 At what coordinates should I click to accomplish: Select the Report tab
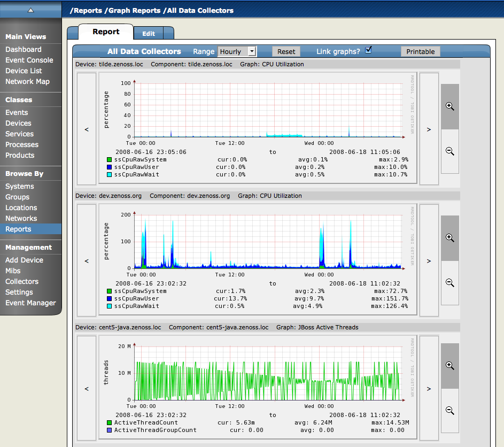(x=106, y=32)
